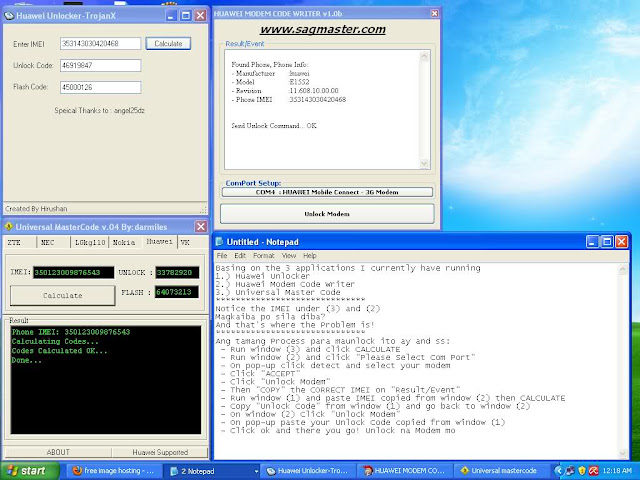Click the up arrow of the Result/Event scrollbar
Viewport: 640px width, 480px height.
point(424,56)
